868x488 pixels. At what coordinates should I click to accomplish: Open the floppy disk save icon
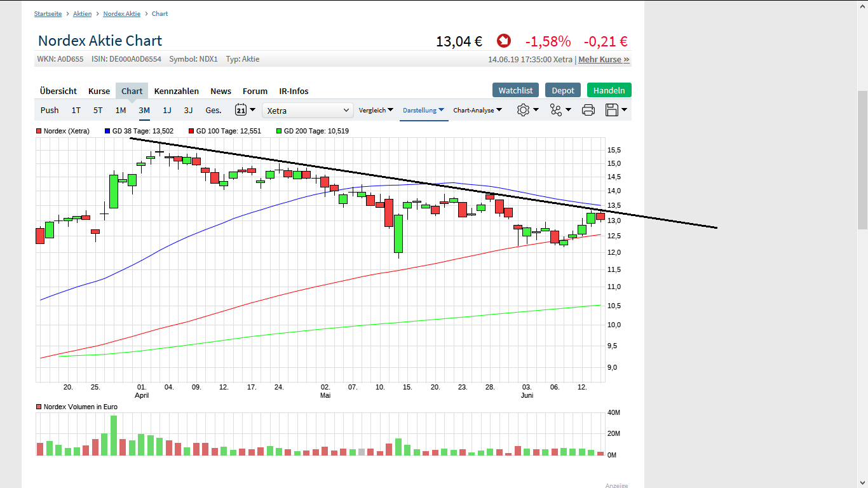point(616,110)
